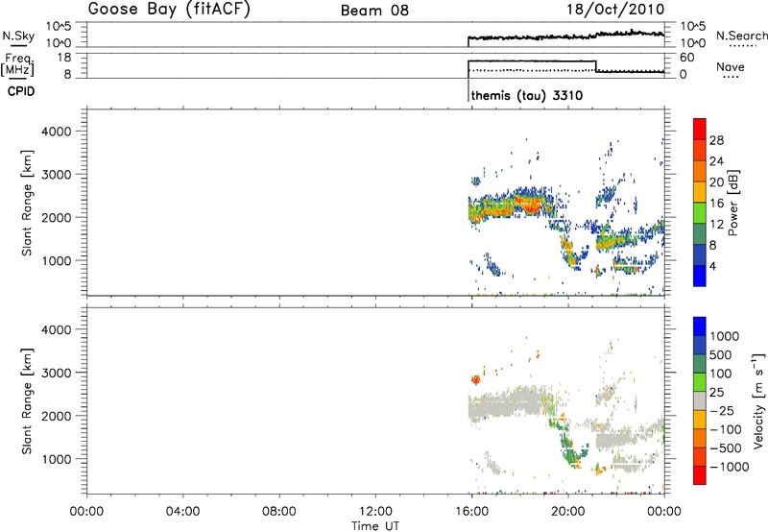Click the '16:00' time axis label
Screen dimensions: 768x532
click(x=471, y=512)
